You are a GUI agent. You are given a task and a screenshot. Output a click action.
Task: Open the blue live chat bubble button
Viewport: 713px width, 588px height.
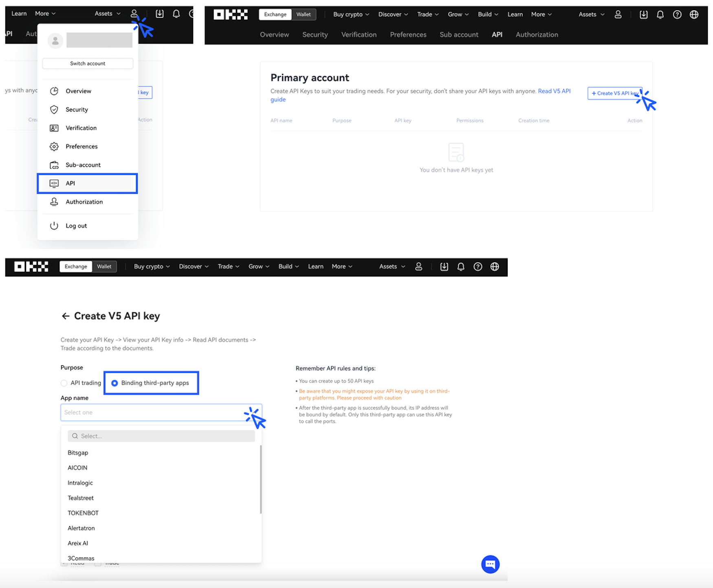click(x=491, y=564)
